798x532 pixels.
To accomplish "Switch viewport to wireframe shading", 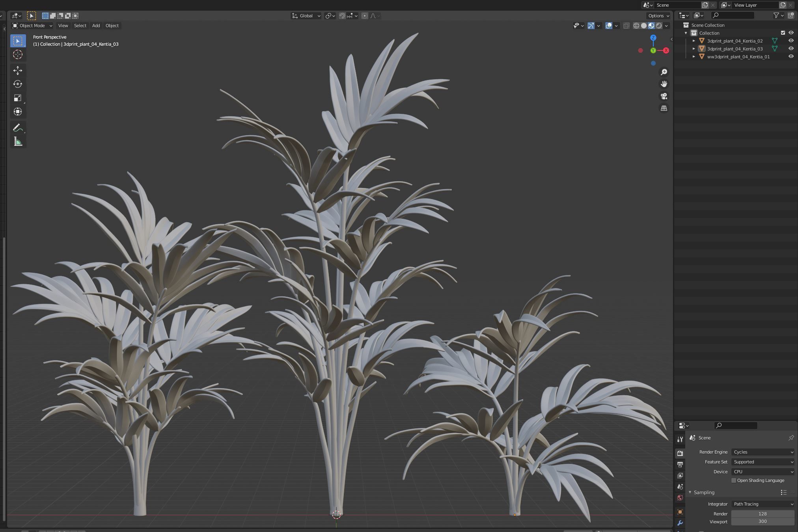I will point(636,26).
